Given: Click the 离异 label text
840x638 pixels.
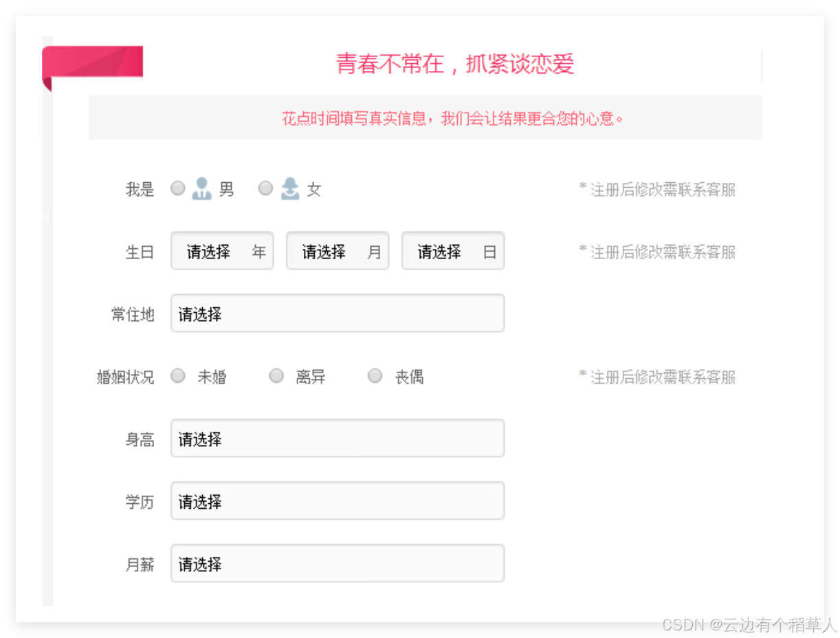Looking at the screenshot, I should (x=311, y=377).
